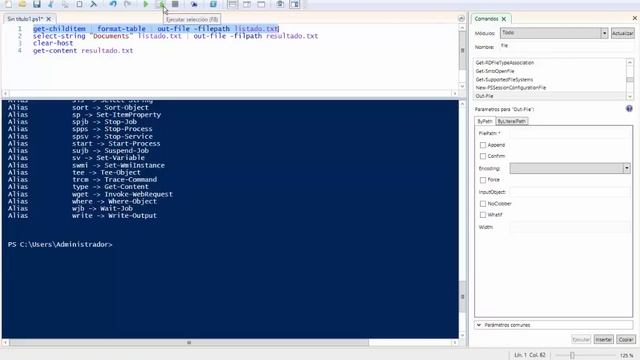Close the Comandos tab
The width and height of the screenshot is (640, 360).
[x=504, y=19]
